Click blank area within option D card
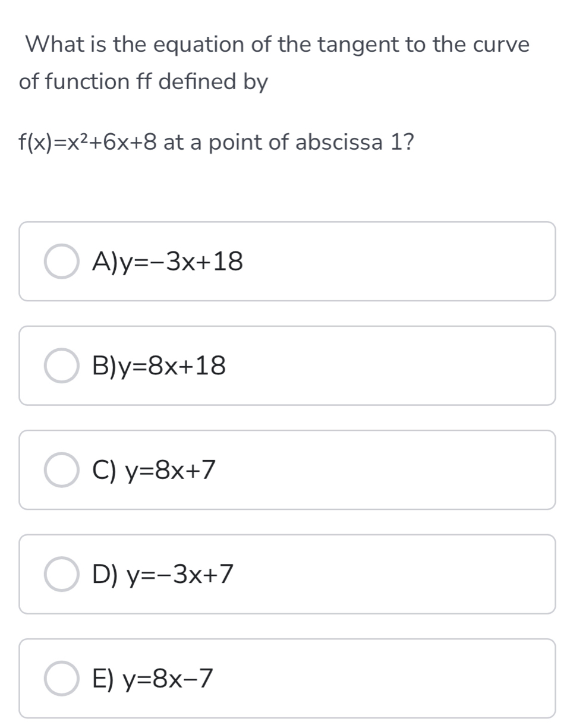Viewport: 567px width, 728px height. click(x=404, y=574)
